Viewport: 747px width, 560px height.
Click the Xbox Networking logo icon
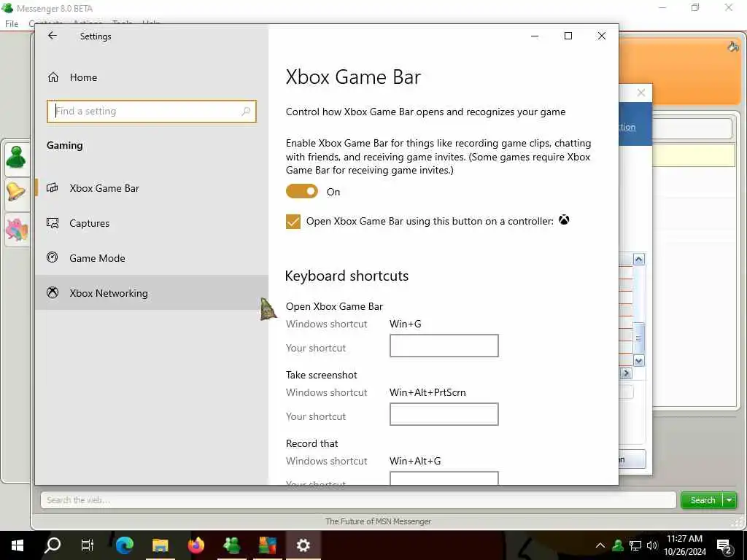click(53, 292)
